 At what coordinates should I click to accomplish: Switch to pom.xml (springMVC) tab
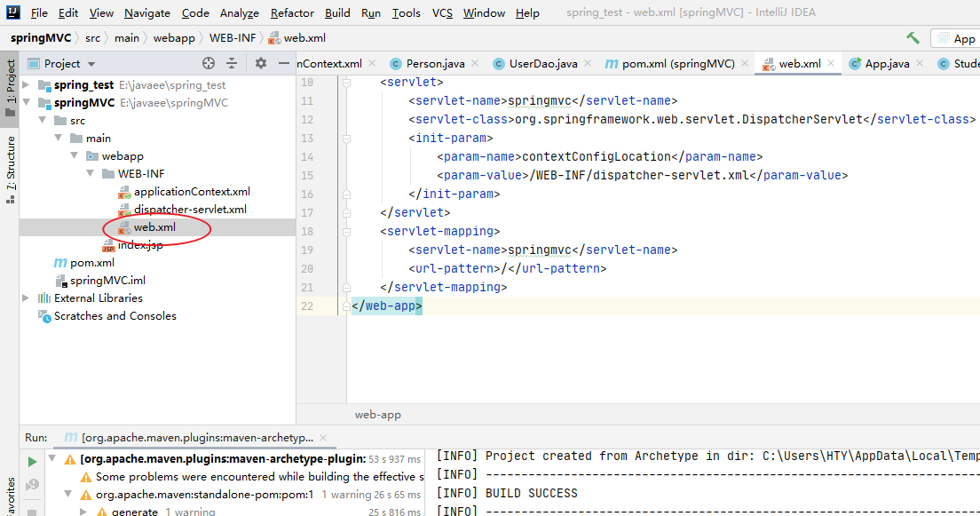pos(678,64)
